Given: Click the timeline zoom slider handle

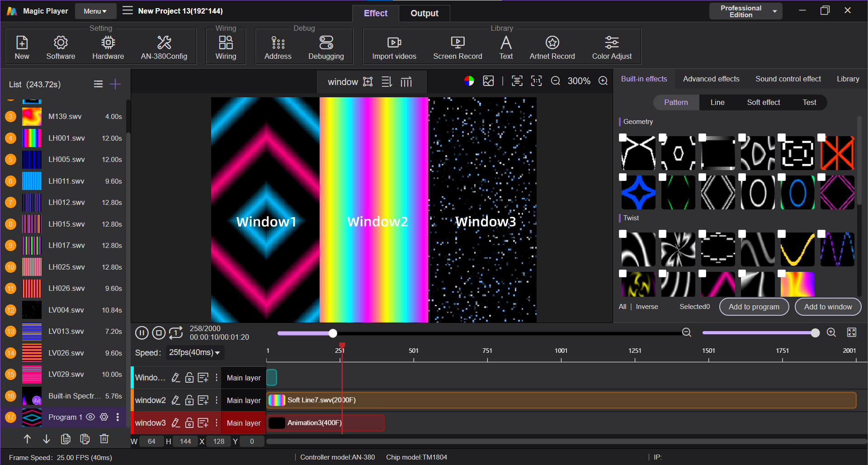Looking at the screenshot, I should coord(815,333).
